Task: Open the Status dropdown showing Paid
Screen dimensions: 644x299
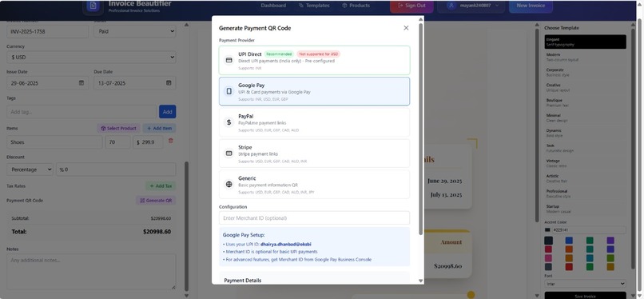Action: pos(135,31)
